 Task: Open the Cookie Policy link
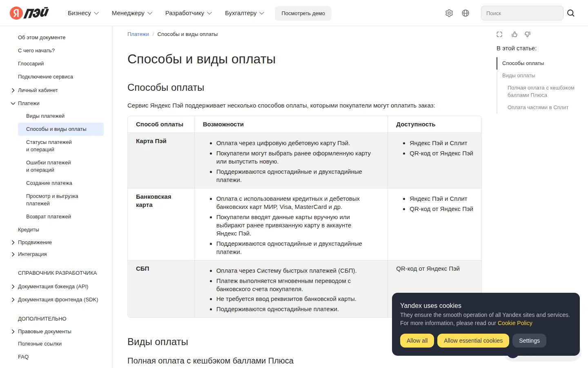pyautogui.click(x=515, y=323)
